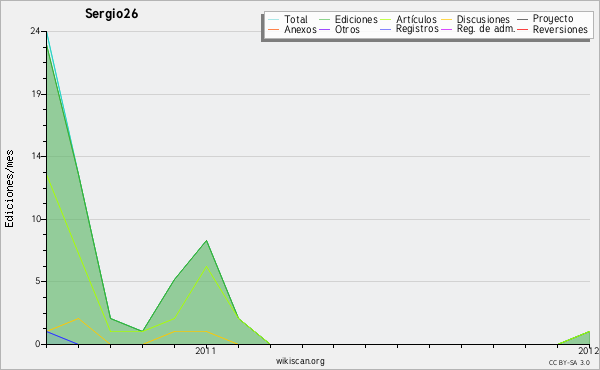The image size is (600, 370).
Task: Click the chart title Sergio26
Action: (x=111, y=14)
